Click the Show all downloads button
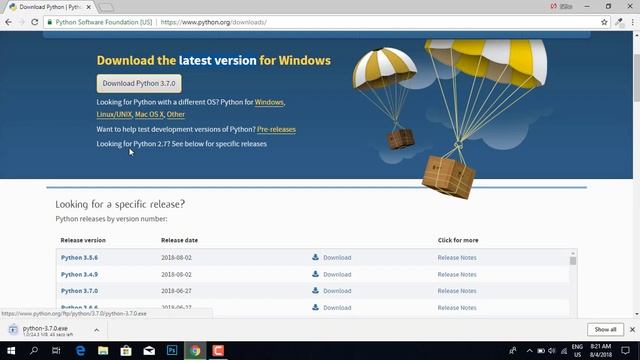Viewport: 640px width, 360px height. coord(605,329)
